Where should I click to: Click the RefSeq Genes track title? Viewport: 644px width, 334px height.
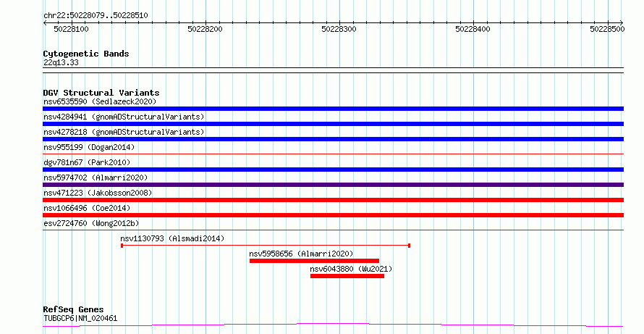pyautogui.click(x=73, y=310)
